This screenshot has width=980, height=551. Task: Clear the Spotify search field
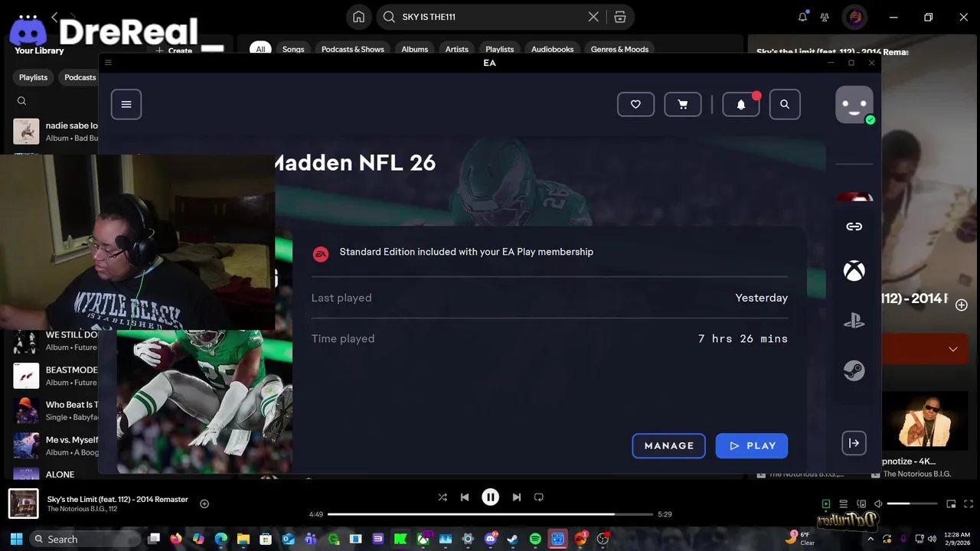click(x=593, y=17)
